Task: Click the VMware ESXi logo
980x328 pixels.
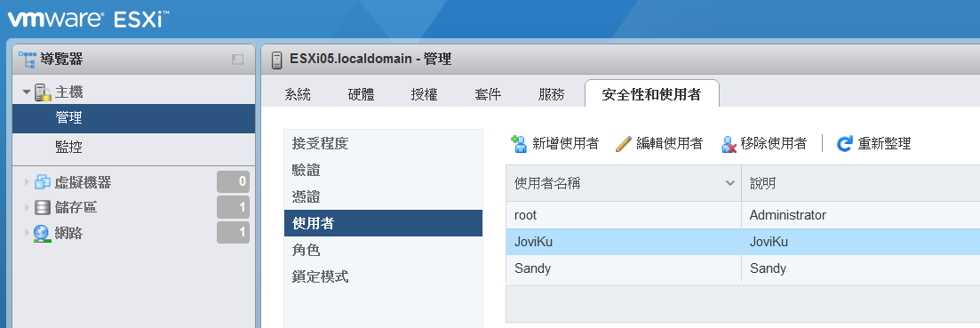Action: pos(87,19)
